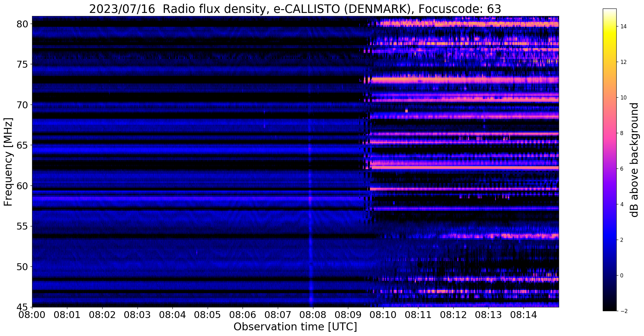This screenshot has width=644, height=336.
Task: Click the 80 MHz frequency tick label
Action: click(22, 24)
